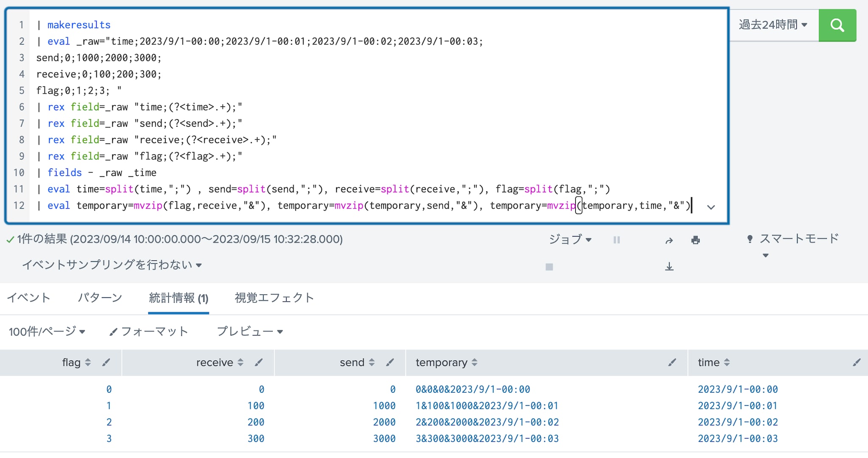Click the fields - _raw _time line
Screen dimensions: 868x458
(x=97, y=173)
